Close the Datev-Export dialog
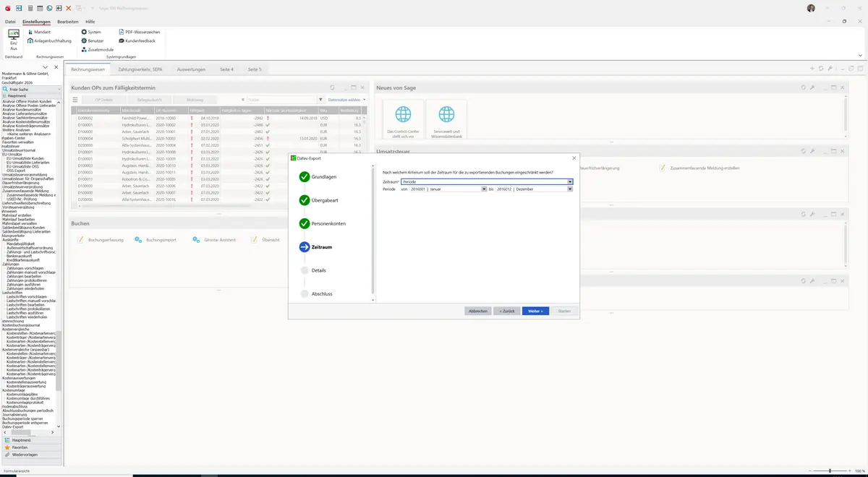This screenshot has height=477, width=868. pos(574,158)
